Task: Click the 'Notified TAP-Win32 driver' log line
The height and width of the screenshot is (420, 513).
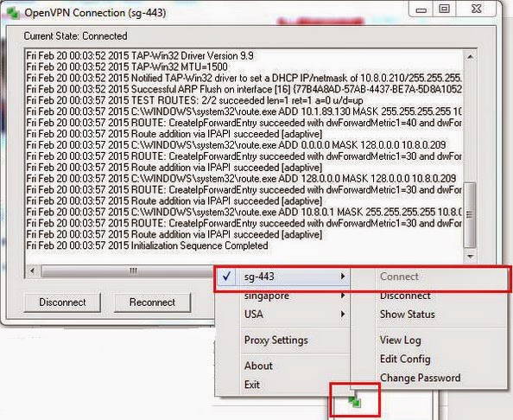Action: 244,78
